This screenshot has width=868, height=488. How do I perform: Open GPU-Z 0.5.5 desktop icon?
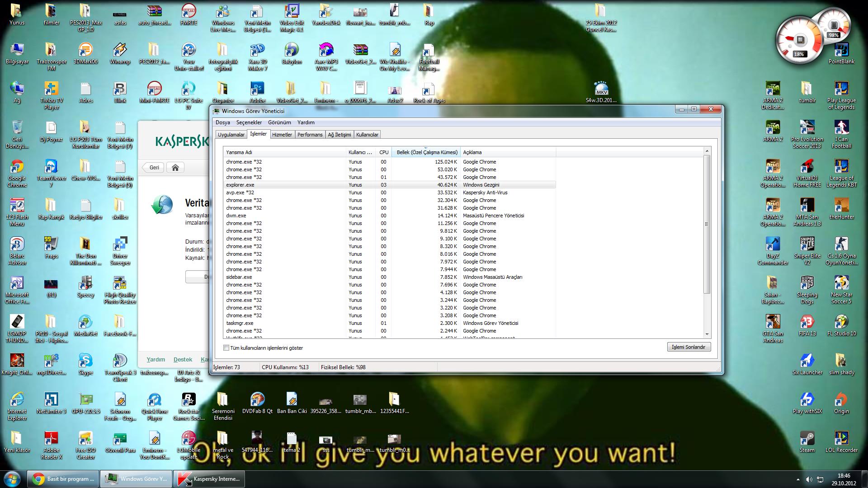click(85, 403)
